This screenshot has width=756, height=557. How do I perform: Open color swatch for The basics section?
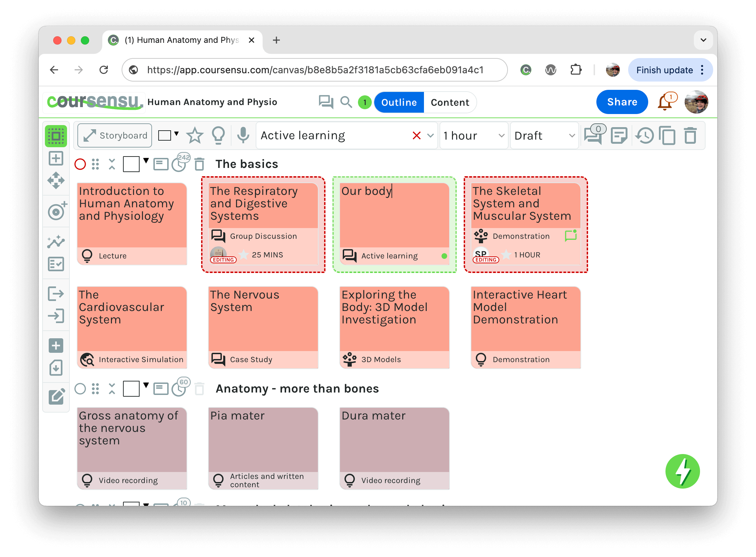pyautogui.click(x=132, y=164)
